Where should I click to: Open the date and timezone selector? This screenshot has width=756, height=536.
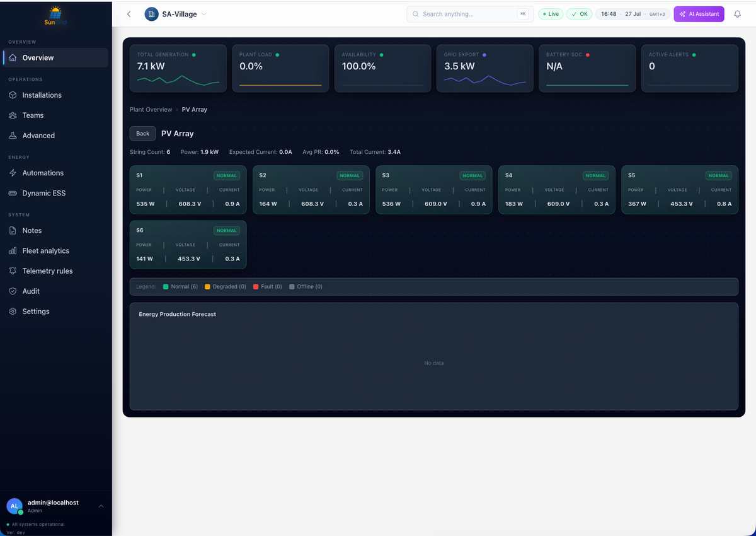(x=633, y=14)
